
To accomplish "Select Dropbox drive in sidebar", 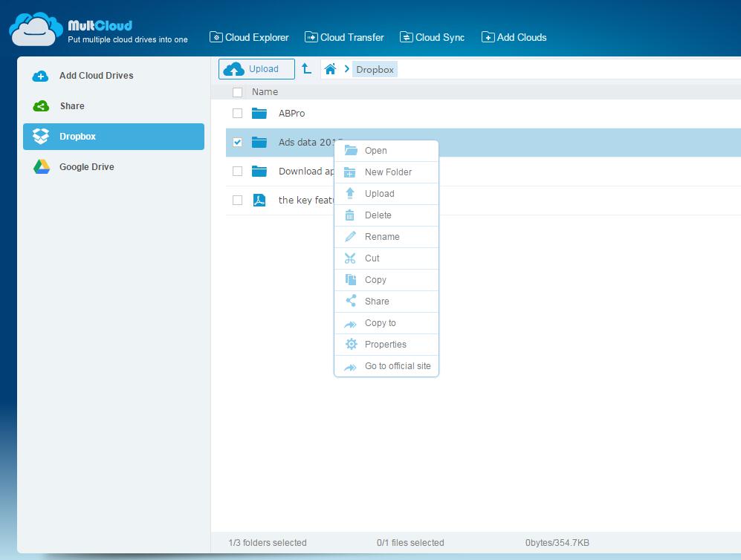I will click(114, 137).
